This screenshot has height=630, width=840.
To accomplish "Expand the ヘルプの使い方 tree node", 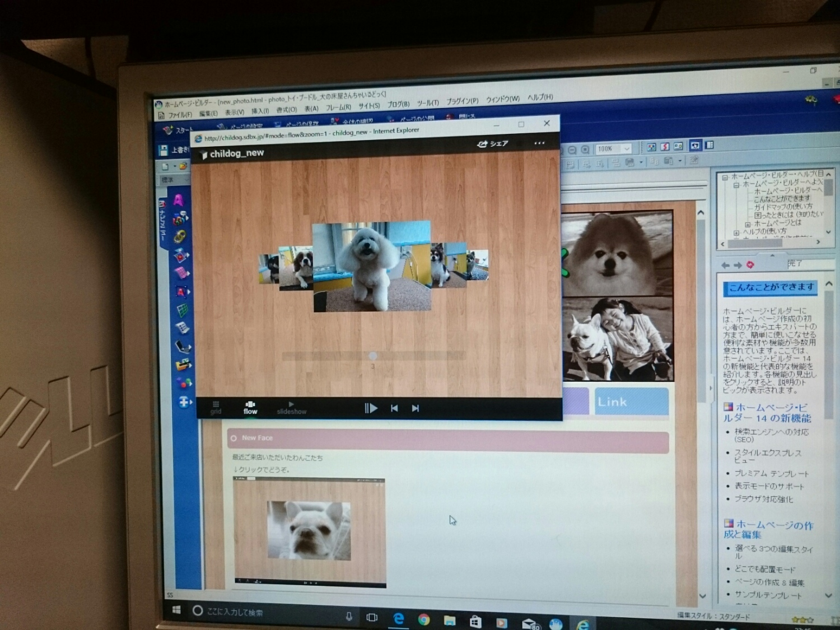I will pos(736,232).
